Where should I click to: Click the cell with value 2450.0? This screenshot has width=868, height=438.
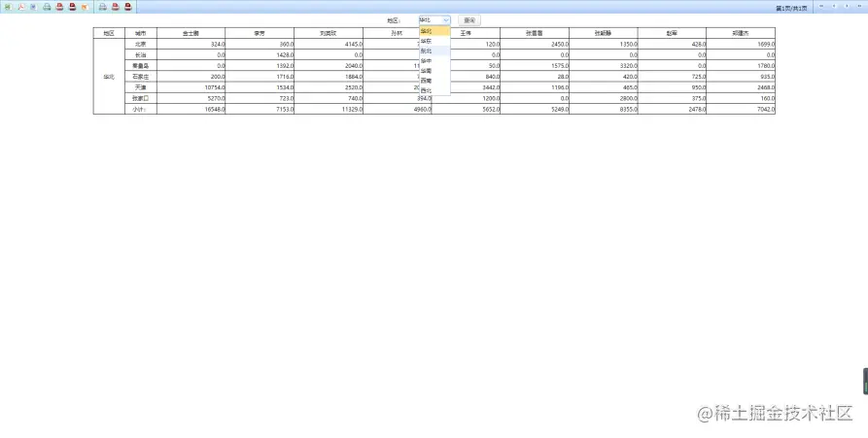pyautogui.click(x=535, y=44)
